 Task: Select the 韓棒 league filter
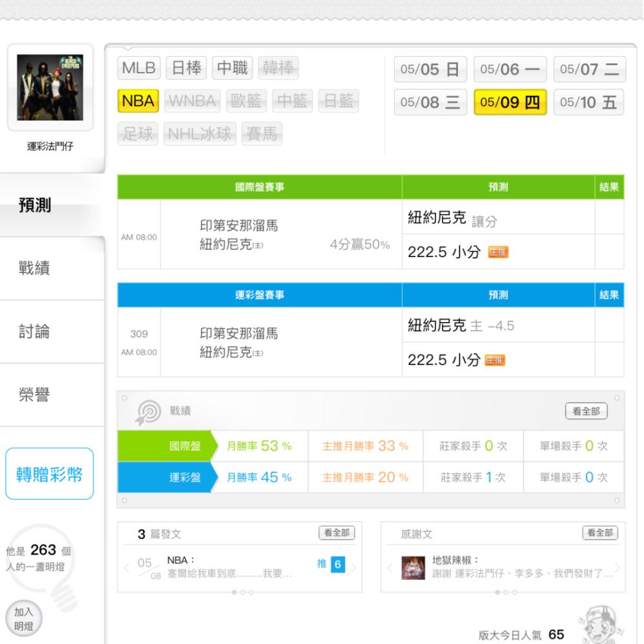pyautogui.click(x=278, y=68)
